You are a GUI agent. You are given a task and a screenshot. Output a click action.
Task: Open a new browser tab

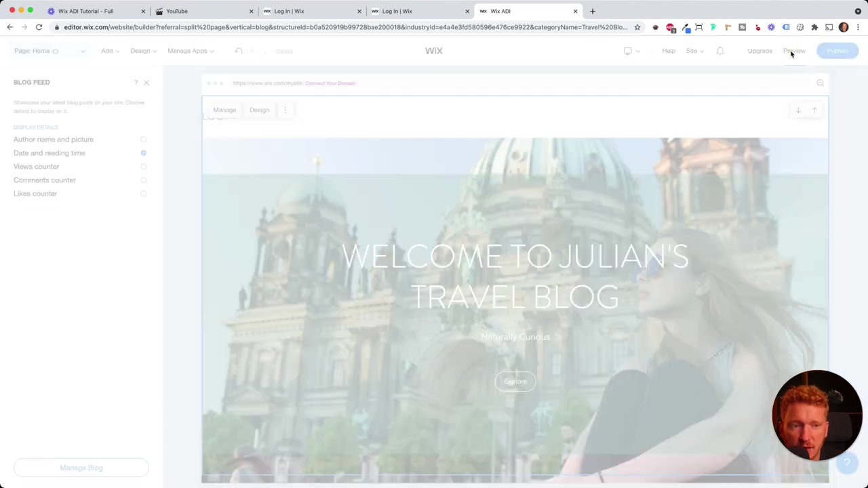tap(593, 11)
